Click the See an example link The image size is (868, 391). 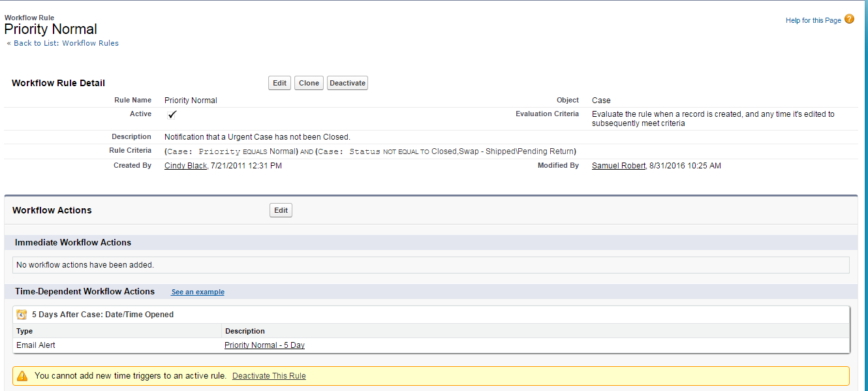[x=198, y=292]
